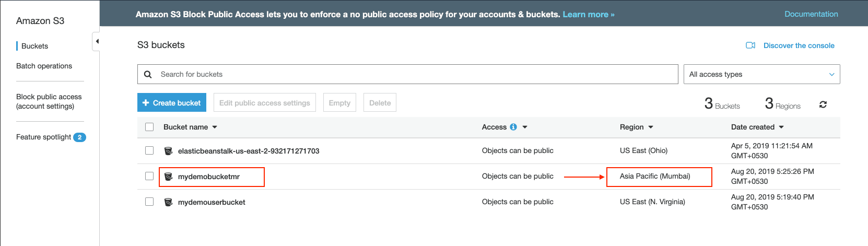Open the mydemouserbucket bucket
The width and height of the screenshot is (868, 246).
click(212, 202)
